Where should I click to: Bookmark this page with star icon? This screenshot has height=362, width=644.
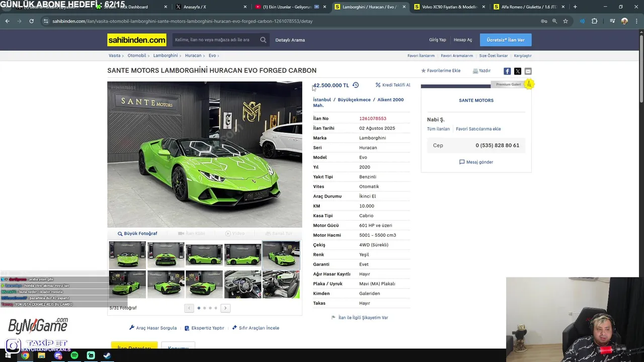coord(566,21)
